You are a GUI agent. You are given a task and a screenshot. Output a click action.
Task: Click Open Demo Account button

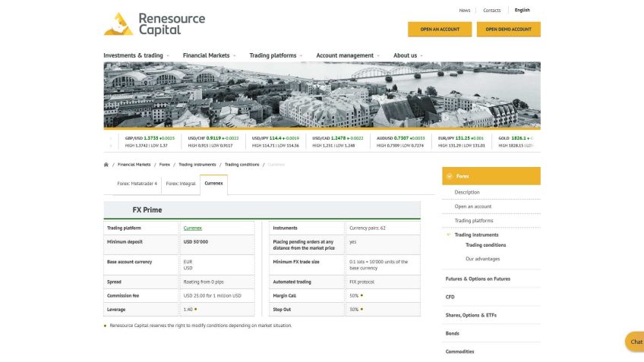pyautogui.click(x=508, y=30)
